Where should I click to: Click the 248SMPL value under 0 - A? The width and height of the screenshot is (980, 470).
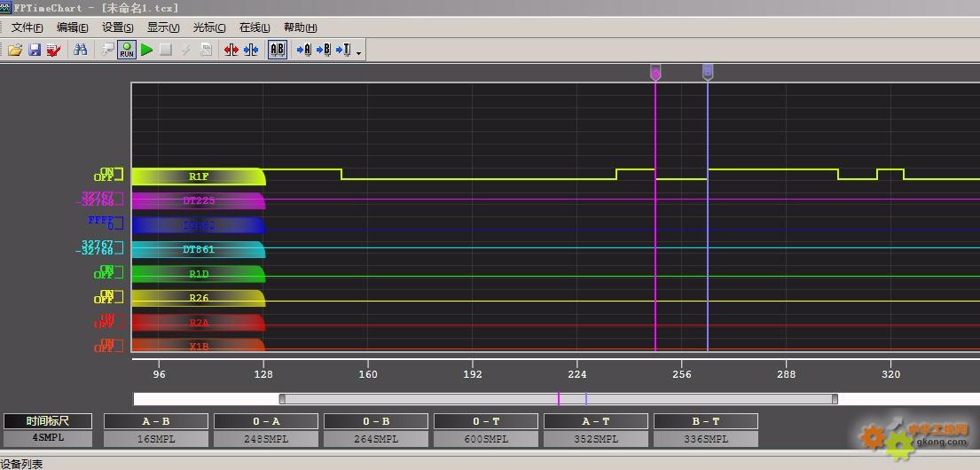pos(266,439)
